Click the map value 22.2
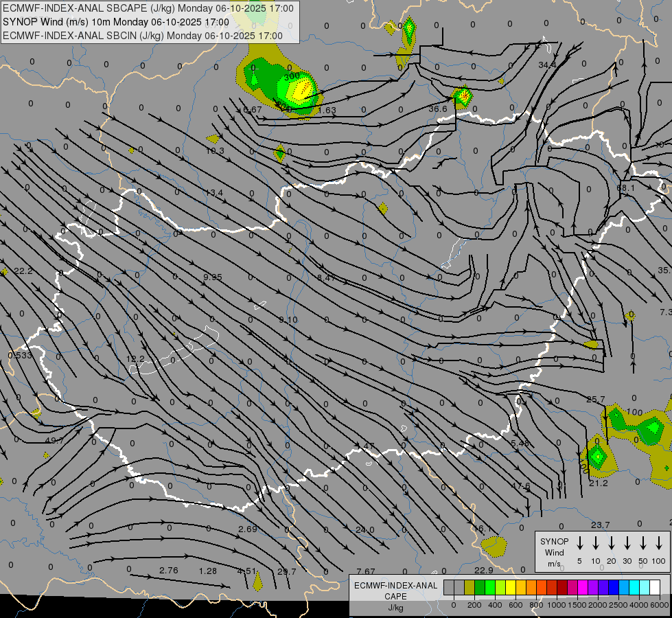Image resolution: width=672 pixels, height=618 pixels. pos(23,271)
